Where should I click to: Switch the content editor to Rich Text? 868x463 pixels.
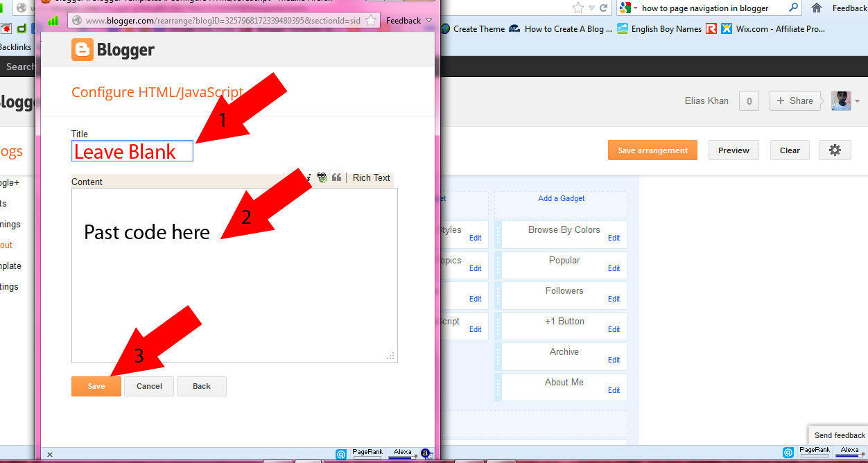tap(372, 178)
